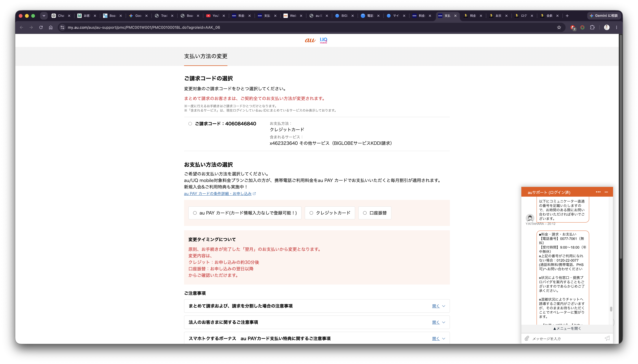Close the Web tab with the au icon

coord(301,16)
